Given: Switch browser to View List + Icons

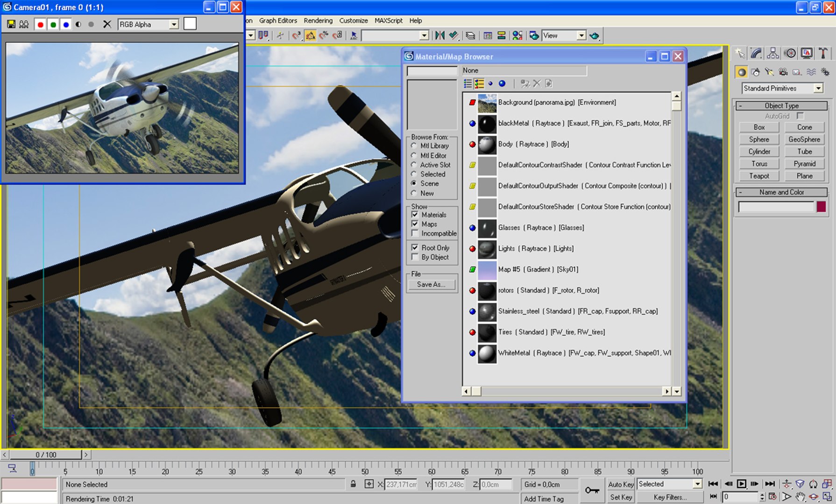Looking at the screenshot, I should click(479, 84).
